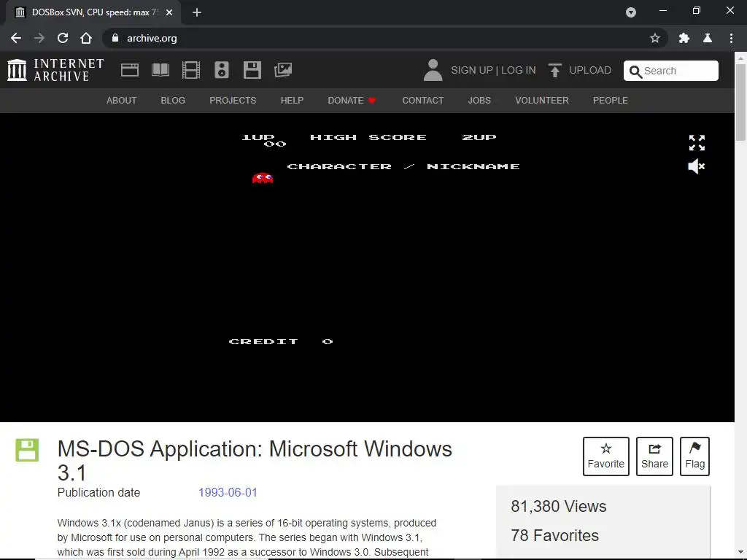The height and width of the screenshot is (560, 747).
Task: Open the HELP menu item
Action: (292, 101)
